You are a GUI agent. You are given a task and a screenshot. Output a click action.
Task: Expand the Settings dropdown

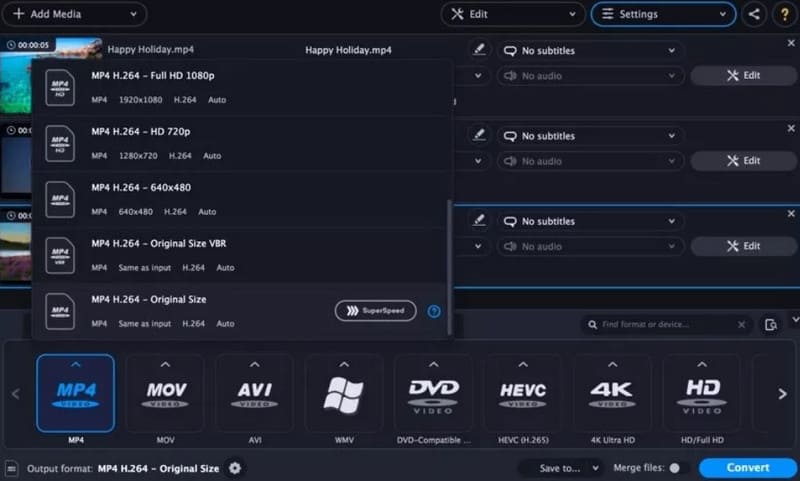(663, 14)
